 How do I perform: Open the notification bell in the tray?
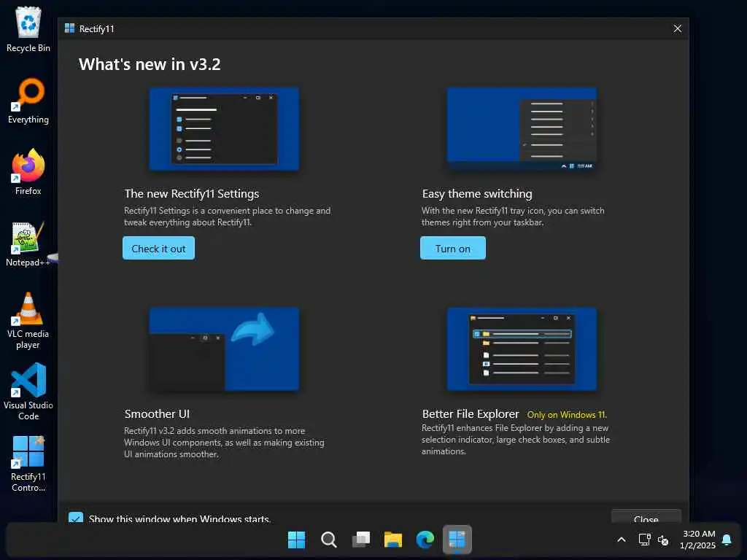[727, 540]
